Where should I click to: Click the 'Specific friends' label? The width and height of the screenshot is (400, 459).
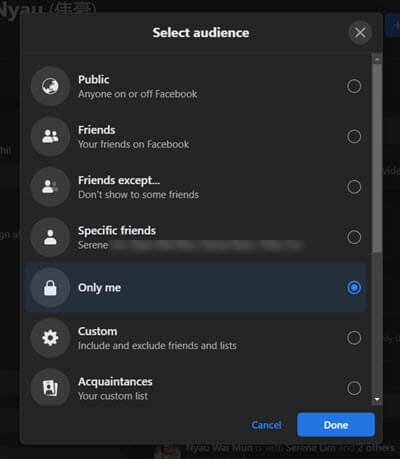tap(117, 231)
